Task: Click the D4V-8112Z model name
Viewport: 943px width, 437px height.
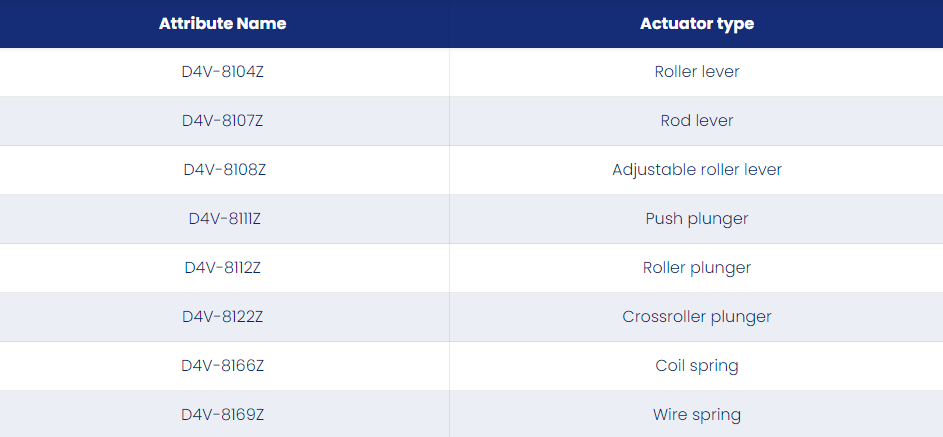Action: click(x=223, y=267)
